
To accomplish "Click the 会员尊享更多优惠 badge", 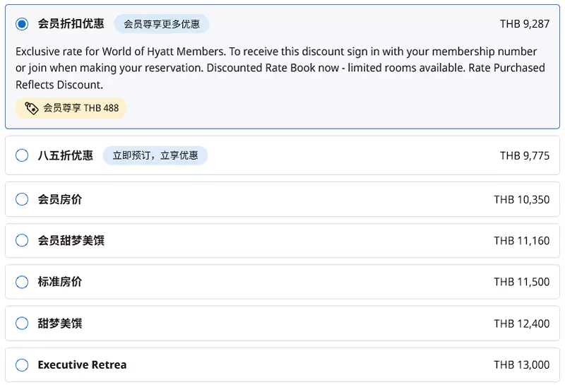I will pyautogui.click(x=162, y=24).
